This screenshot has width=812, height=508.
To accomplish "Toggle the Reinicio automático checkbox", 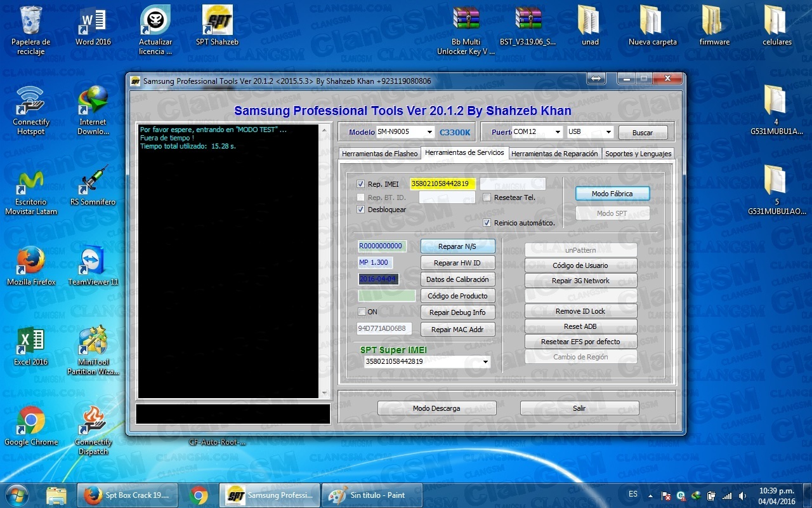I will [x=487, y=223].
